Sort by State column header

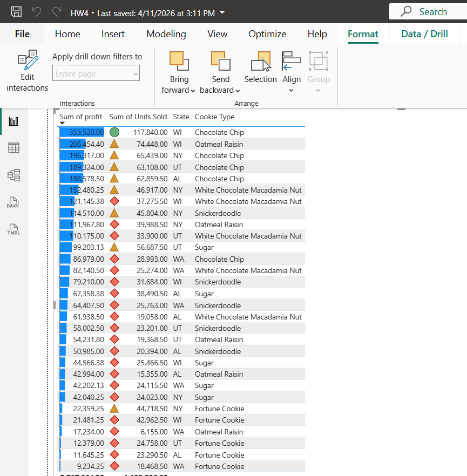(x=181, y=117)
